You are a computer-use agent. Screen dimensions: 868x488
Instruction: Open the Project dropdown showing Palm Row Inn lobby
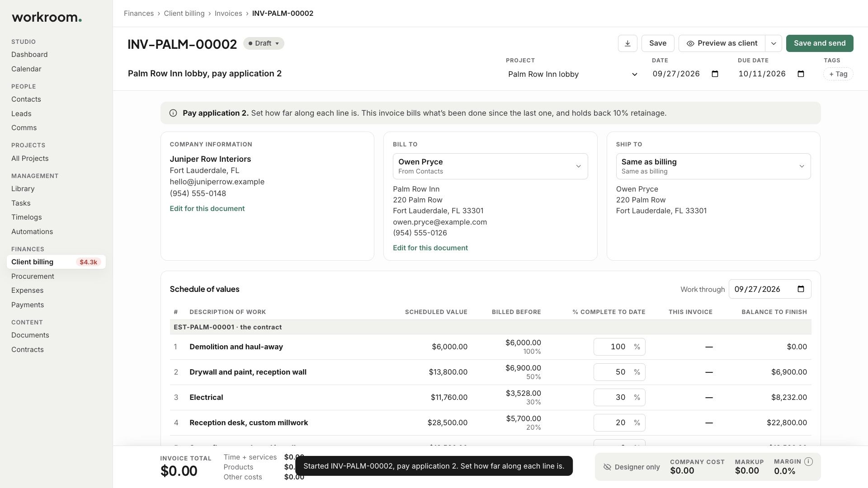click(572, 74)
